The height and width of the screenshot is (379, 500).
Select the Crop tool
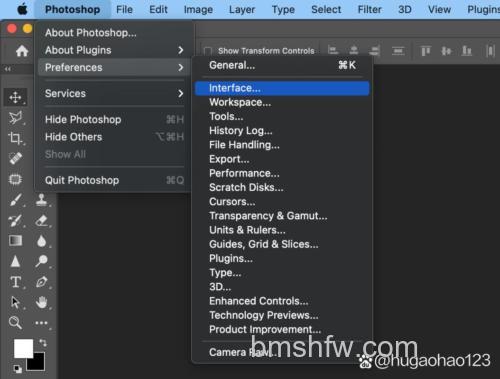15,138
